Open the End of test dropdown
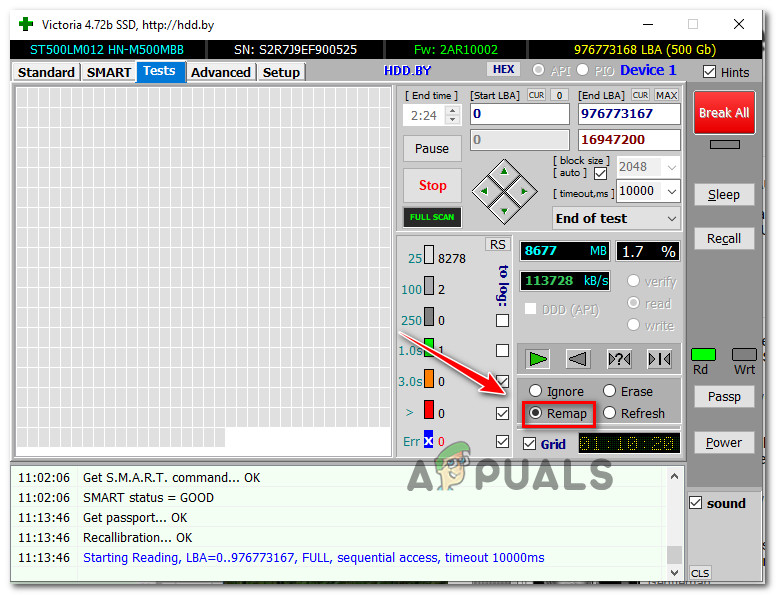This screenshot has width=776, height=595. click(672, 218)
